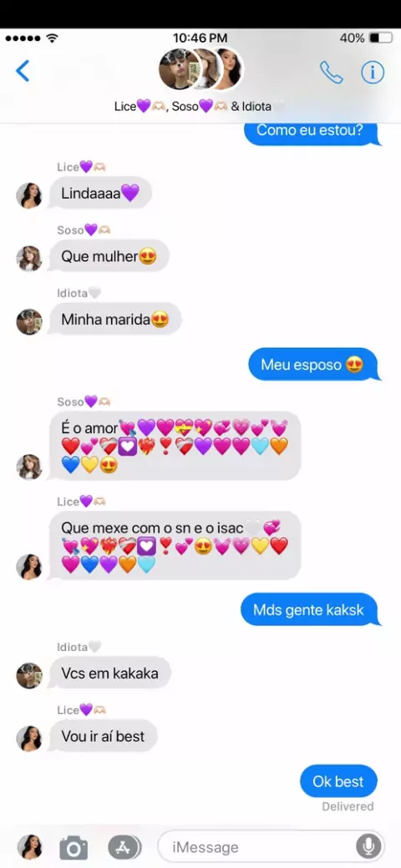Open the camera icon
401x868 pixels.
click(74, 847)
